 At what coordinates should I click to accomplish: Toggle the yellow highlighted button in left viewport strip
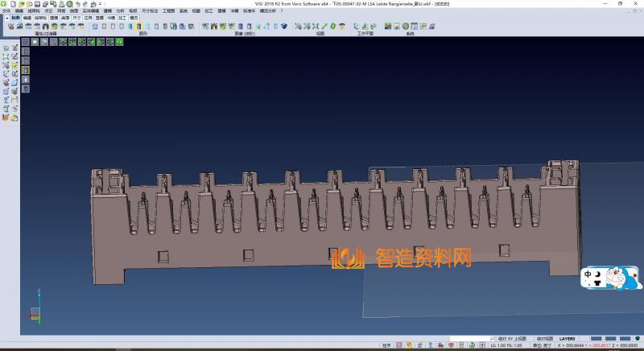click(x=25, y=70)
